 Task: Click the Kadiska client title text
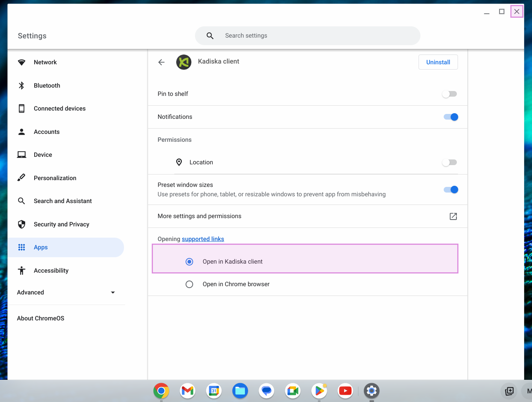tap(219, 62)
